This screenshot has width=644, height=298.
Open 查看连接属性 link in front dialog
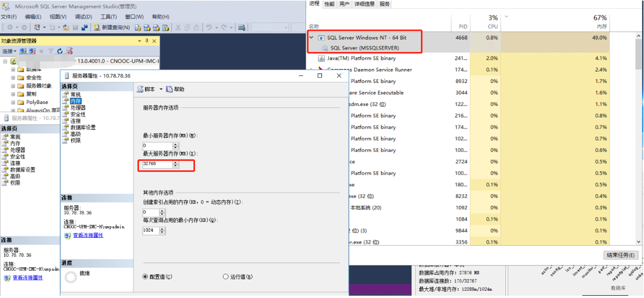point(88,235)
